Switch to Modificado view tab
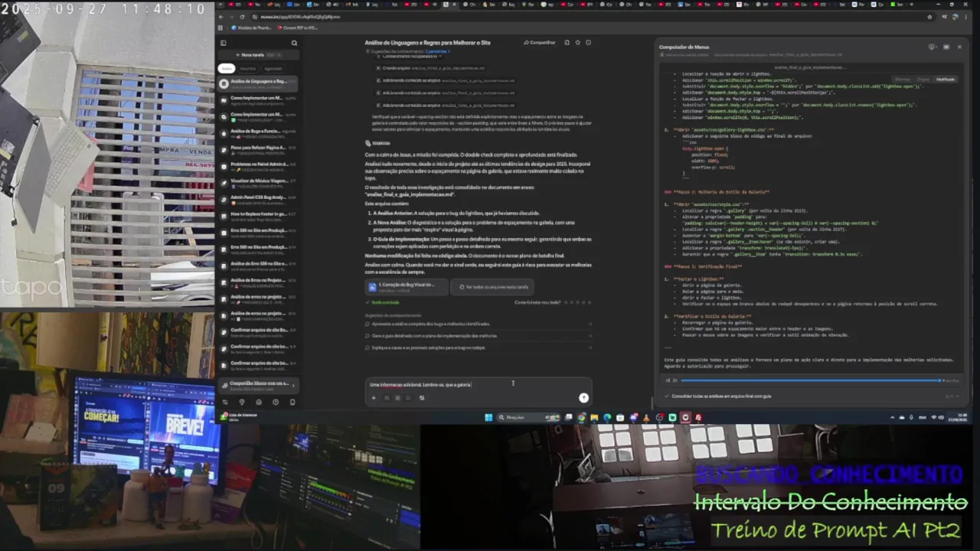Viewport: 980px width, 551px height. tap(946, 79)
